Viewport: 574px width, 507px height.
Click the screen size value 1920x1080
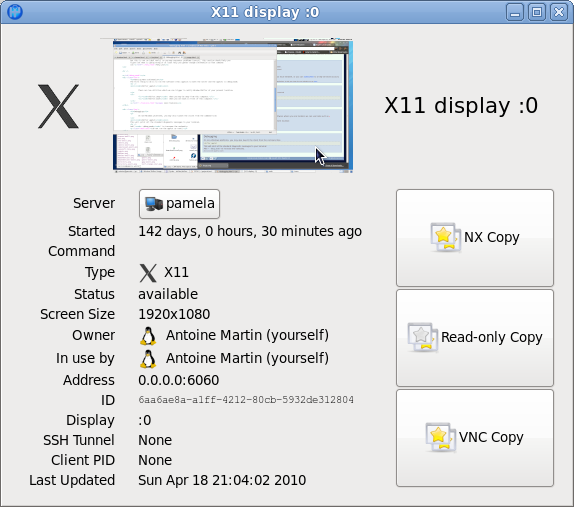(174, 314)
